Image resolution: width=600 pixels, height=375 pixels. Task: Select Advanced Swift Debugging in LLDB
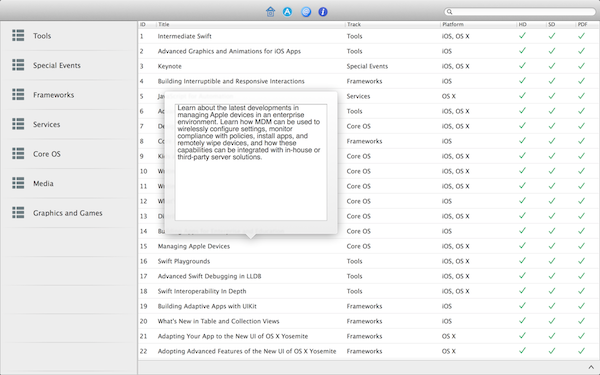pos(209,276)
